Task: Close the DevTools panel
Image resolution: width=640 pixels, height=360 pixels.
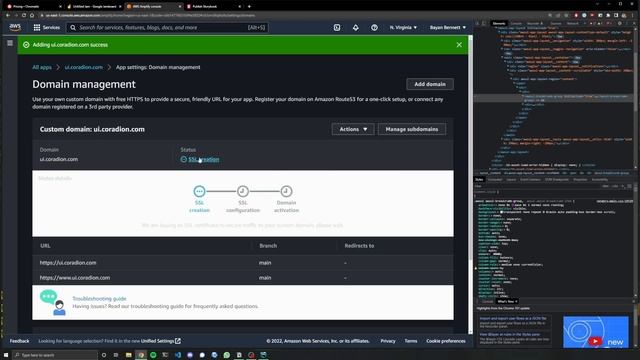Action: [x=633, y=23]
